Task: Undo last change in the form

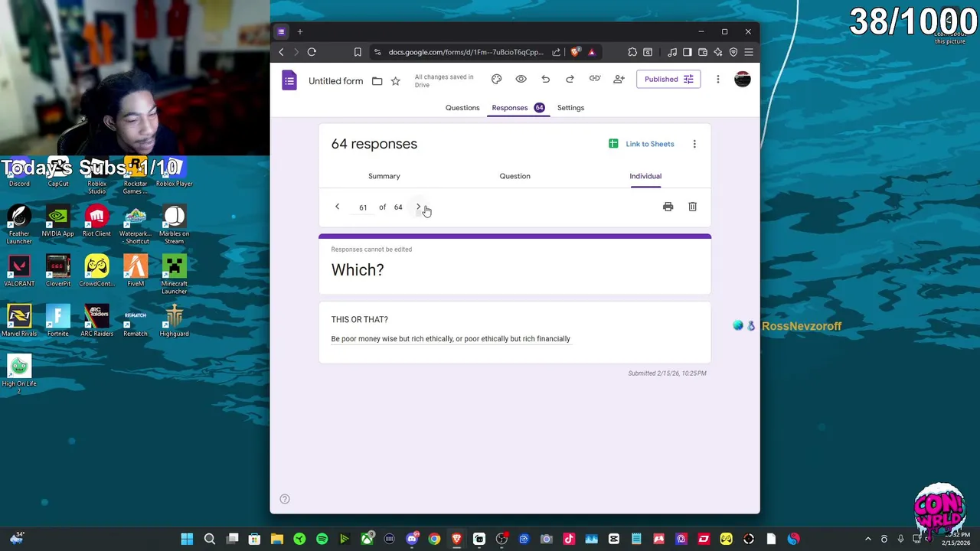Action: [x=545, y=79]
